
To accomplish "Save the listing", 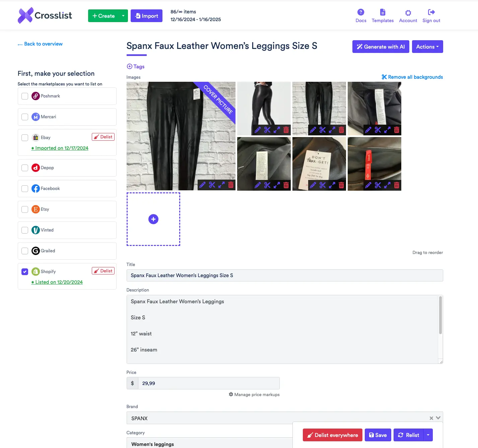I will [x=378, y=435].
